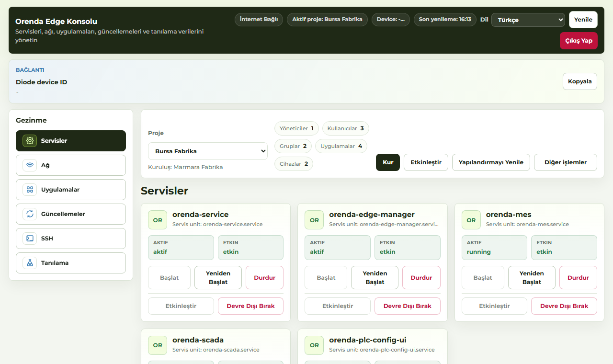Click the Cihazlar 2 chip
This screenshot has height=364, width=613.
(294, 164)
